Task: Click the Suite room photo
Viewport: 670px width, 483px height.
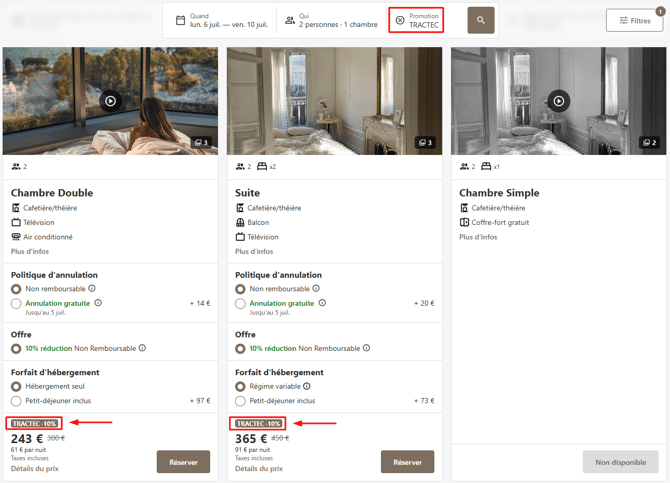Action: pos(335,101)
